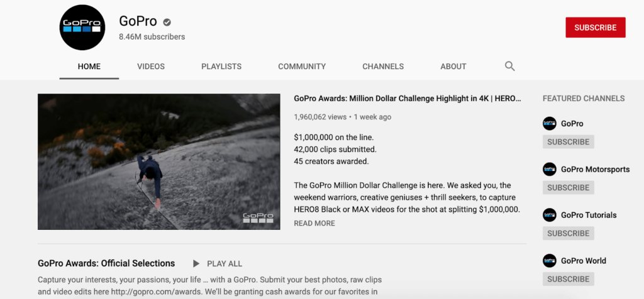The width and height of the screenshot is (644, 299).
Task: Open featured GoPro channel name link
Action: [x=572, y=124]
